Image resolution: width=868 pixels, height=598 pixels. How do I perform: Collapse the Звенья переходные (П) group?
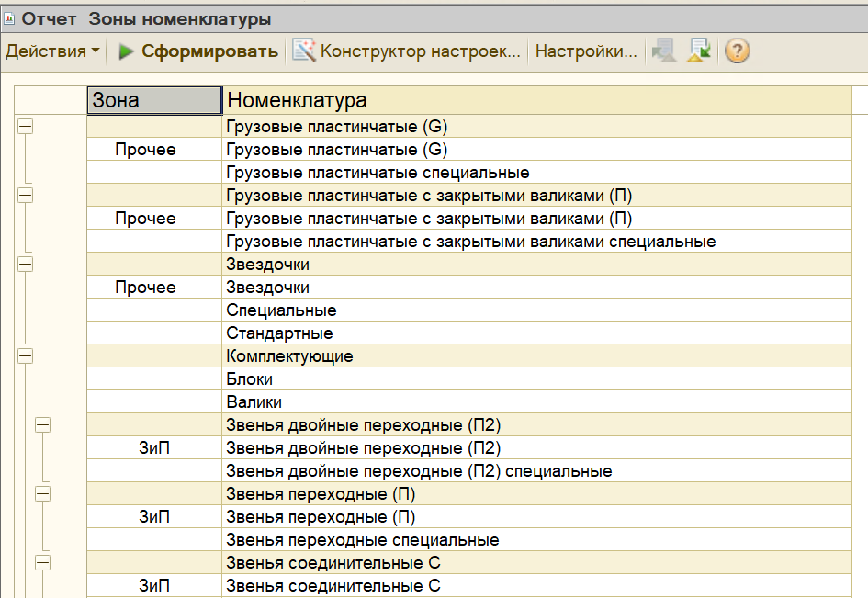click(x=42, y=494)
